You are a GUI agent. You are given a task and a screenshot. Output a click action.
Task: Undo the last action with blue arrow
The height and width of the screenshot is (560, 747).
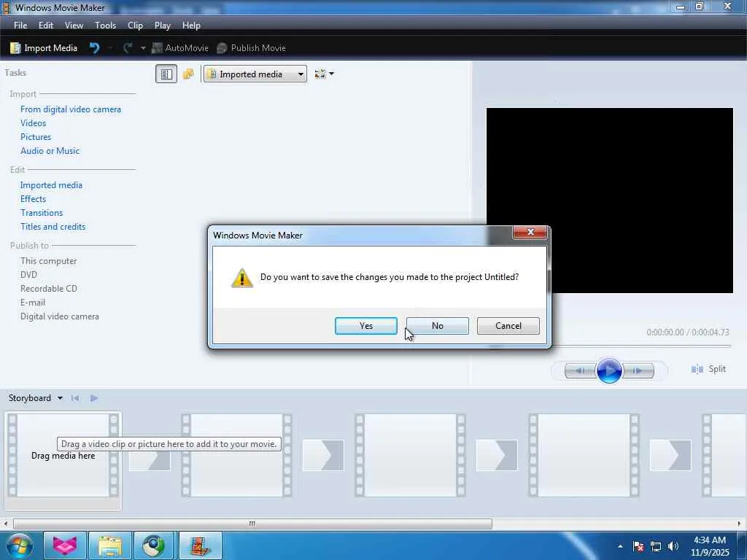click(x=95, y=47)
